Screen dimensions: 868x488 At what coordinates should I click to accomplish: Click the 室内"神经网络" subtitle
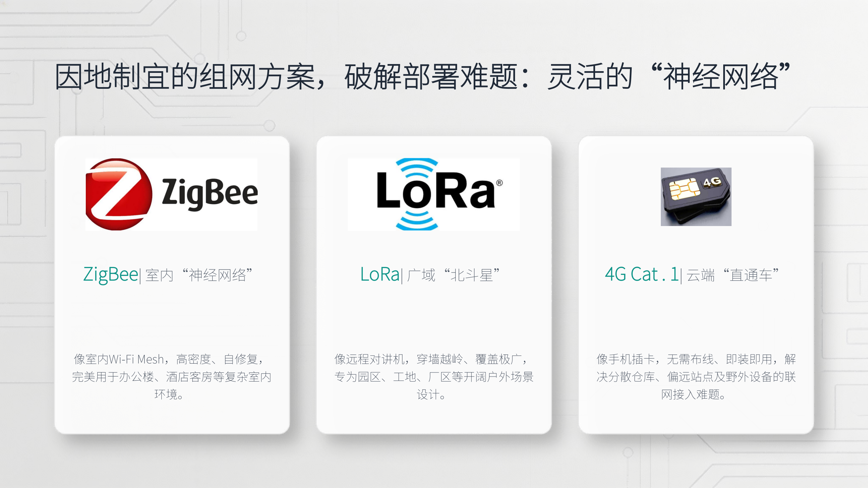(199, 275)
